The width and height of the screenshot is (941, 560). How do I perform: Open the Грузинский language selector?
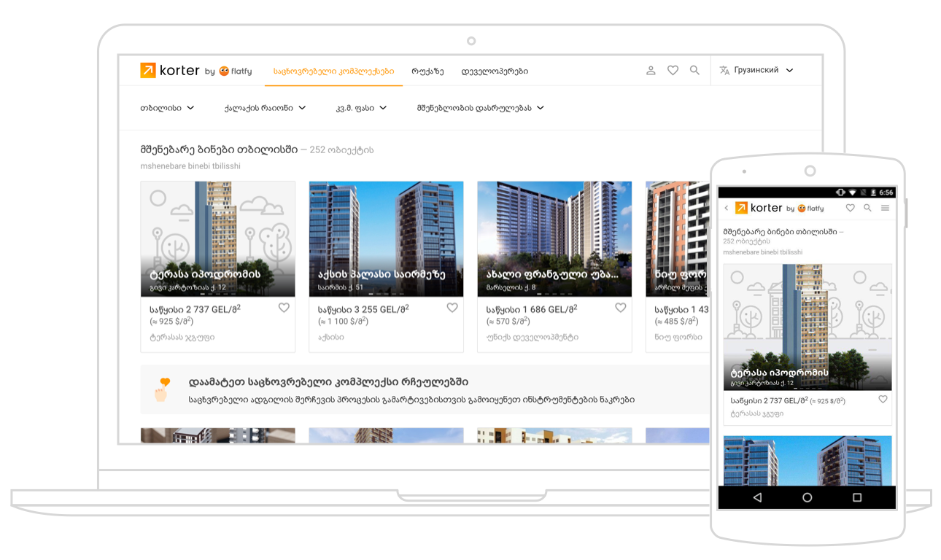756,71
